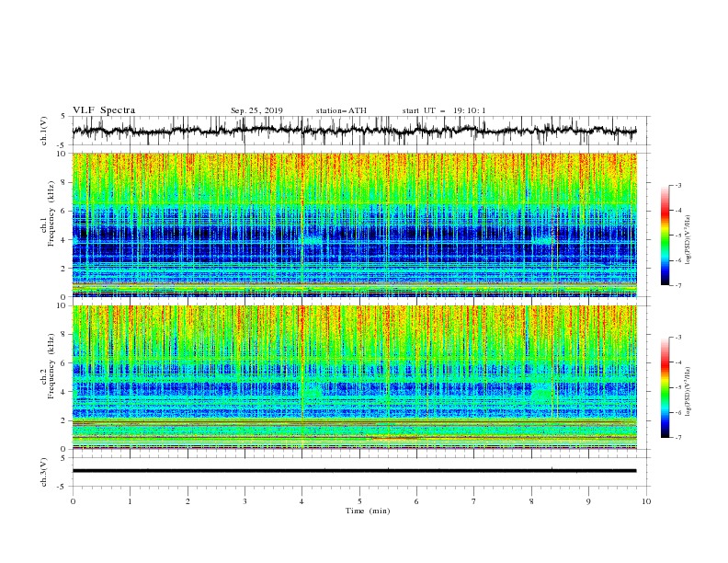The width and height of the screenshot is (728, 563).
Task: Click the ch.2 spectrogram color scale bar
Action: 665,387
